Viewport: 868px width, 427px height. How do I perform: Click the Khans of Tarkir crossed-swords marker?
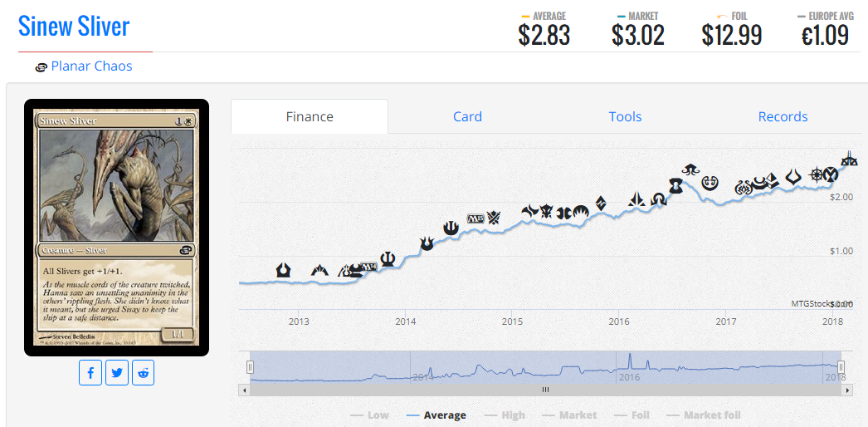pos(493,217)
